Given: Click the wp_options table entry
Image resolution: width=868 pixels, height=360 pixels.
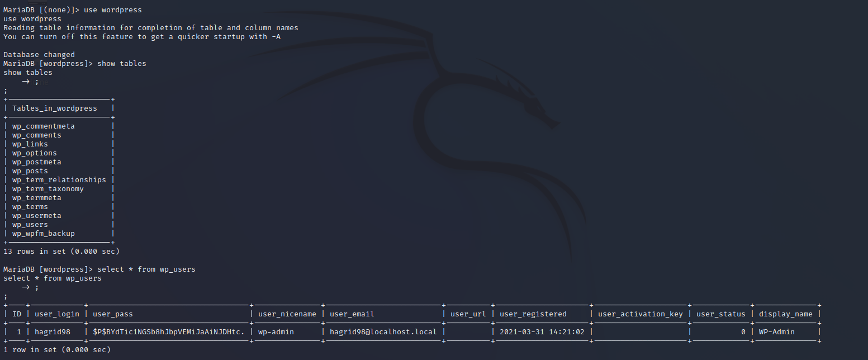Looking at the screenshot, I should coord(35,153).
